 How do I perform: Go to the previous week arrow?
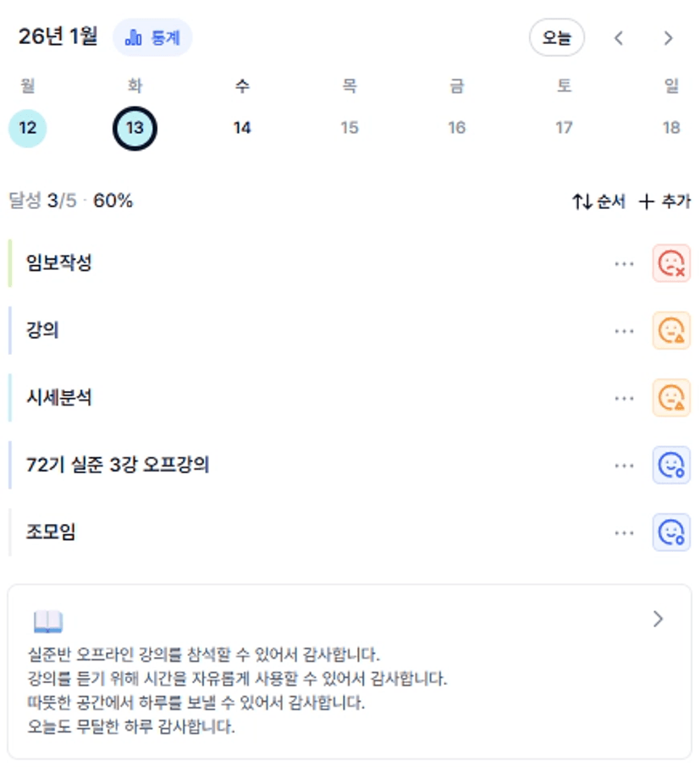pos(619,38)
